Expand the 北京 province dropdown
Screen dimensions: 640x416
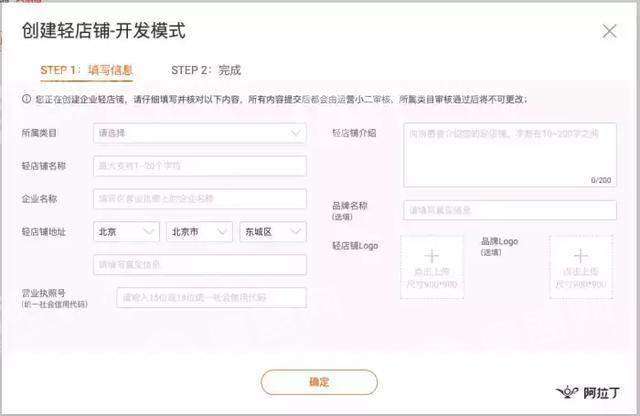tap(126, 232)
